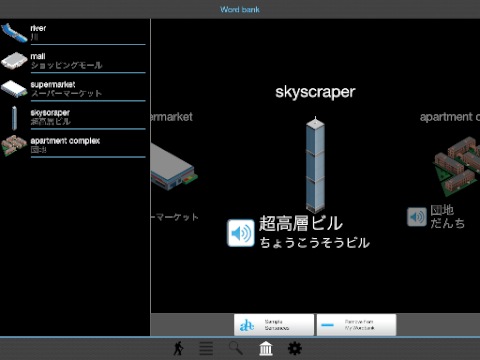Open the word bank building tab icon
Screen dimensions: 480x360
click(266, 349)
